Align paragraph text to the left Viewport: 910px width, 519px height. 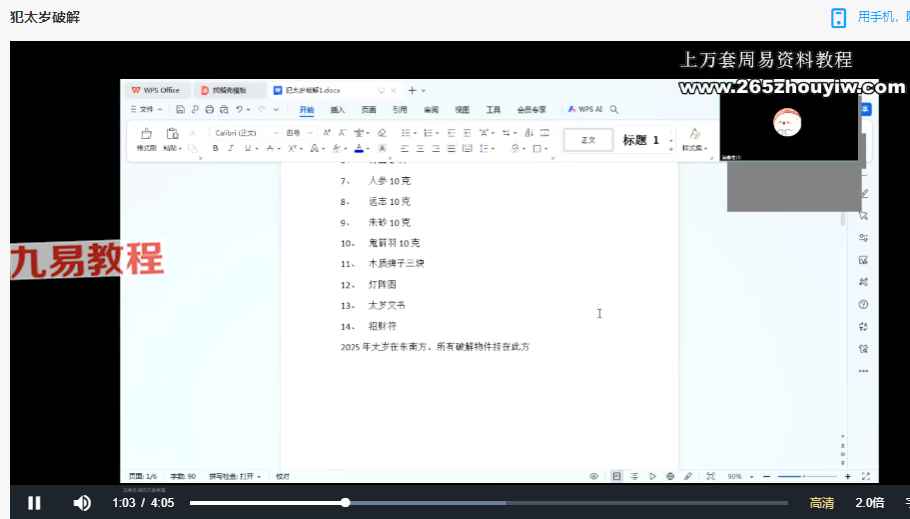(405, 149)
